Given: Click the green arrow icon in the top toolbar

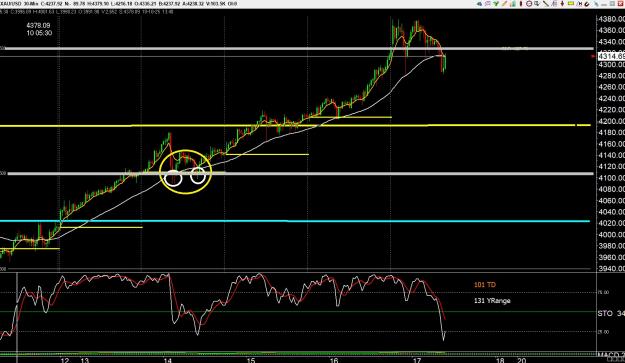Looking at the screenshot, I should click(x=496, y=4).
